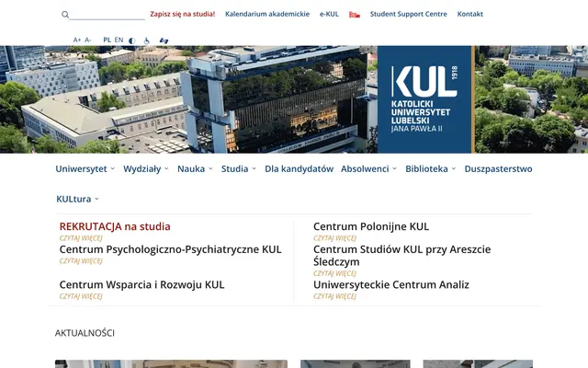
Task: Switch language to PL
Action: (x=107, y=40)
